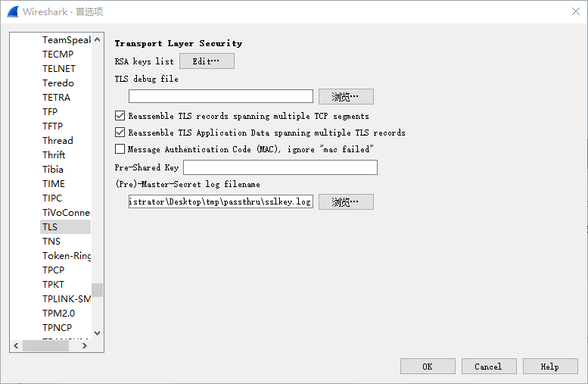This screenshot has width=588, height=384.
Task: Click the horizontal scroll-right arrow
Action: pyautogui.click(x=85, y=345)
